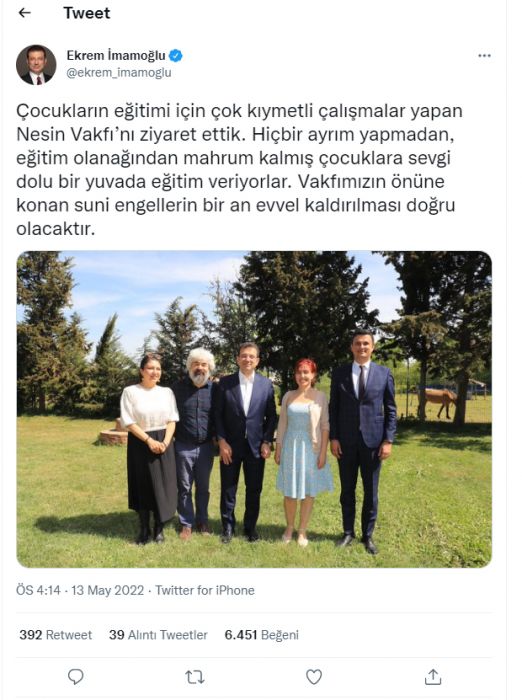This screenshot has height=700, width=522.
Task: Open the Ekrem İmamoğlu display name
Action: 116,55
